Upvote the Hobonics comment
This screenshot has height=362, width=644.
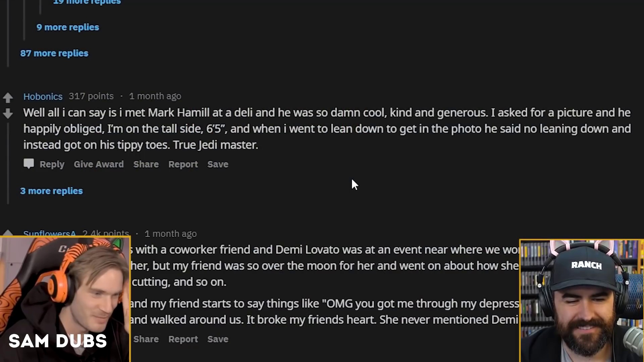coord(8,98)
